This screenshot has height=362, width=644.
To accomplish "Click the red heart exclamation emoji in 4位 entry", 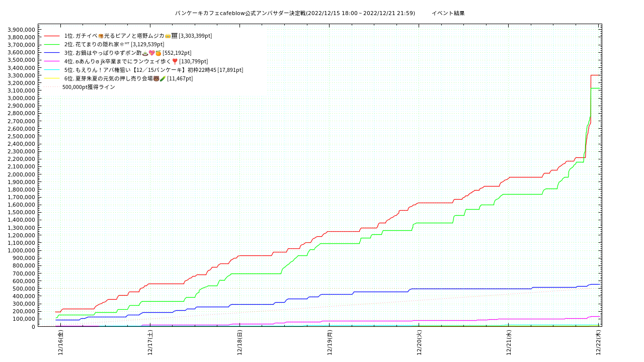I will pyautogui.click(x=175, y=61).
